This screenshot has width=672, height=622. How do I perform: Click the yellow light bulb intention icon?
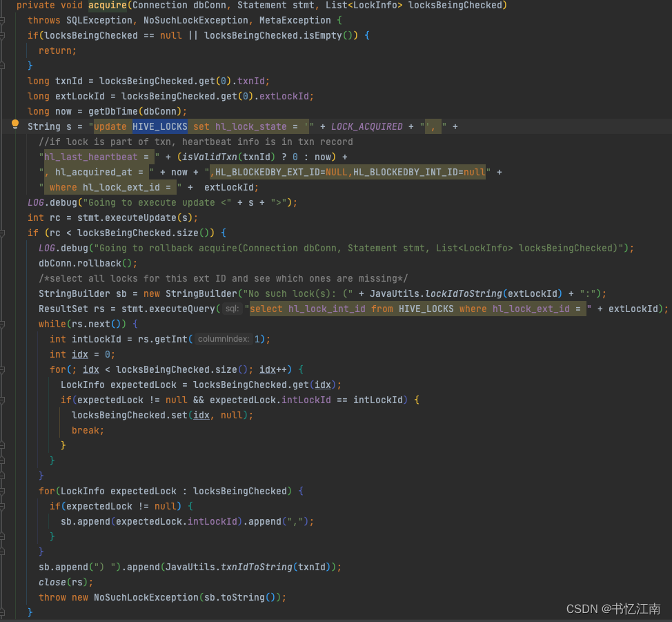click(x=15, y=124)
